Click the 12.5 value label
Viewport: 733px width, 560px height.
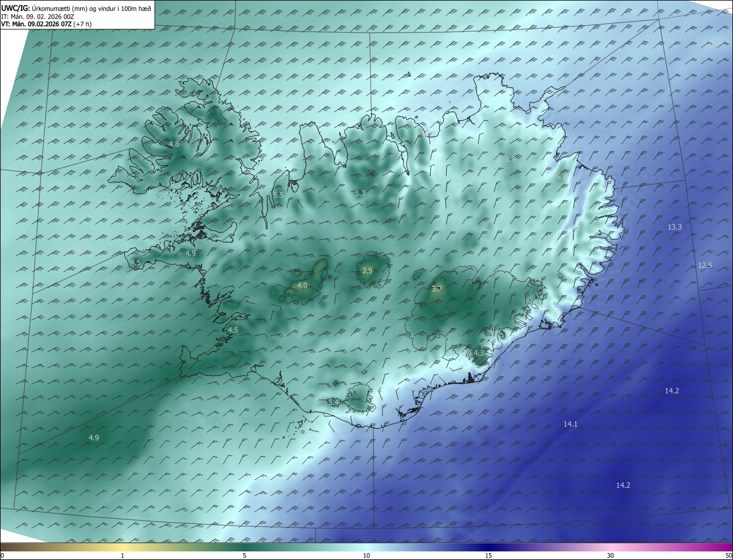point(706,266)
